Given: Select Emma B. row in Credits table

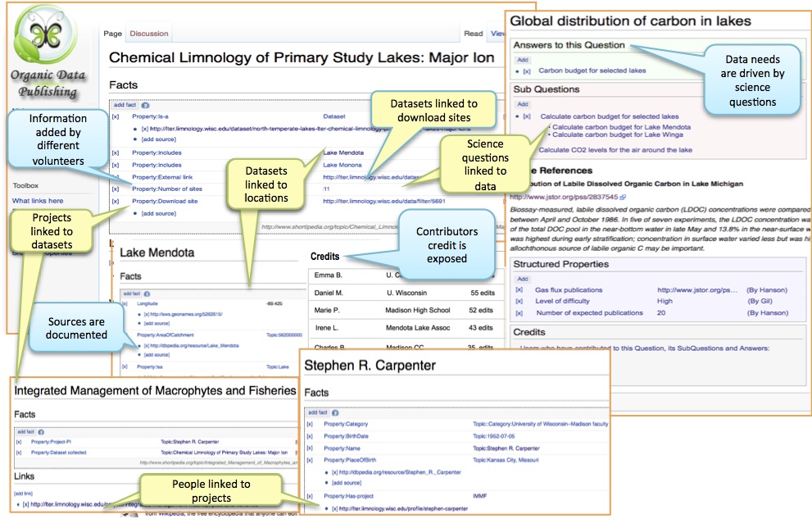Looking at the screenshot, I should [x=328, y=275].
